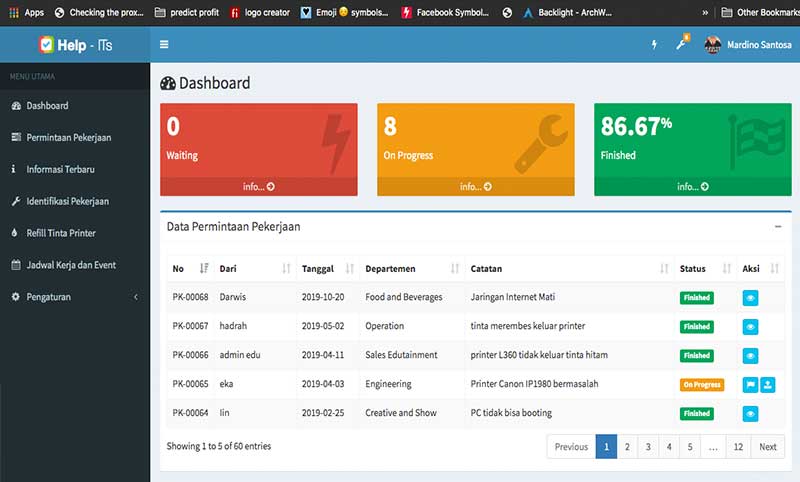
Task: View details of PK-00066 eye icon
Action: pos(750,356)
